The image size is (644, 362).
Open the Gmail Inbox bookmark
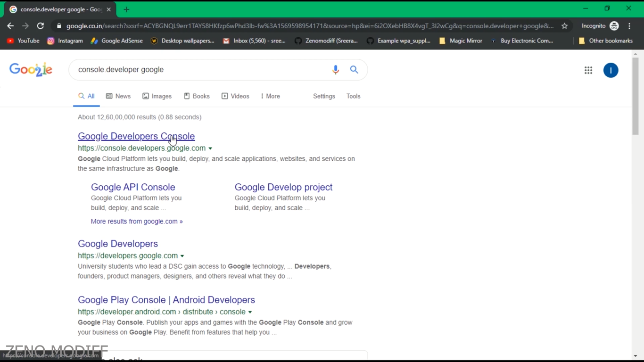[254, 41]
